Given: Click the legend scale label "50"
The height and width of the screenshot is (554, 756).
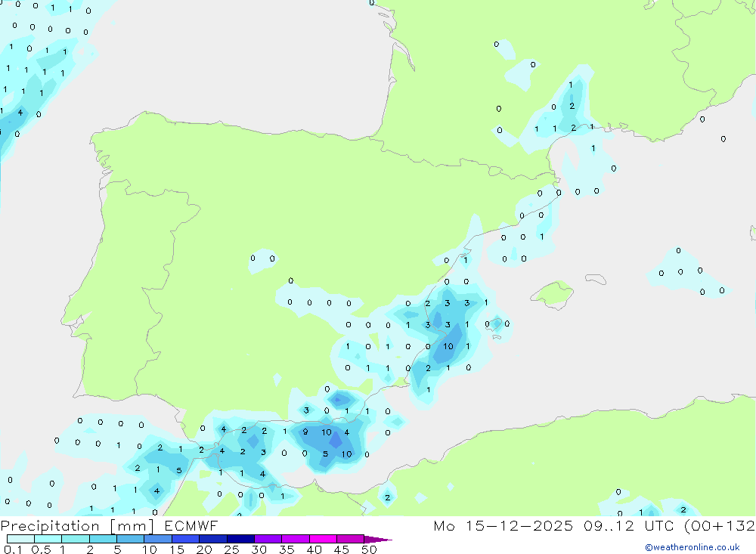Looking at the screenshot, I should tap(369, 549).
